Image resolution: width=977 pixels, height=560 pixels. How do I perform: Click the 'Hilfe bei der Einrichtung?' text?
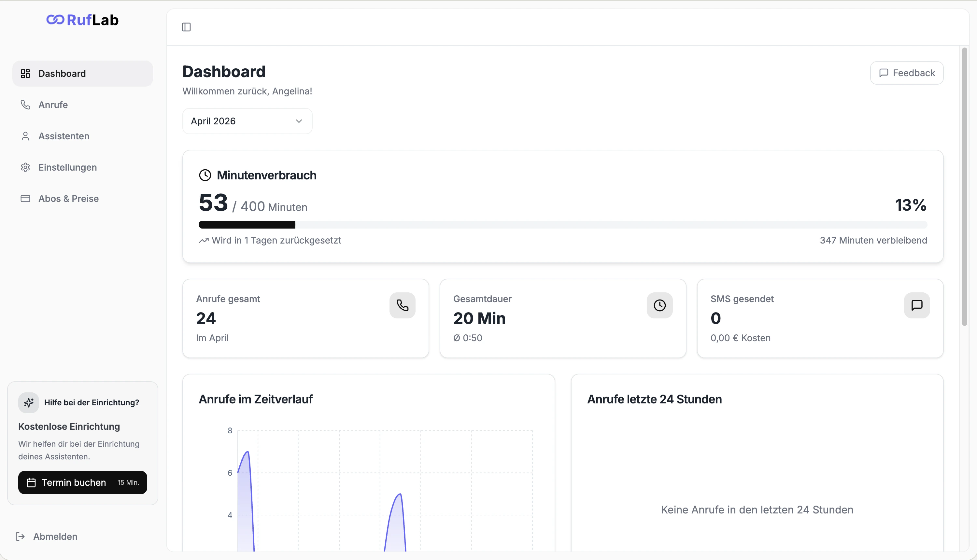92,403
